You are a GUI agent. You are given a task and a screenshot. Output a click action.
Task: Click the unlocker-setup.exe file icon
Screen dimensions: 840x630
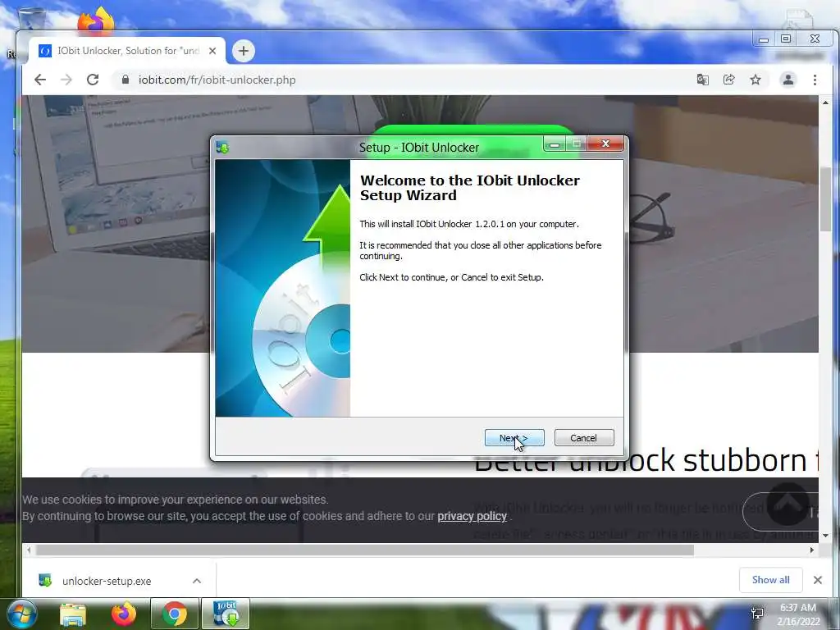pyautogui.click(x=45, y=580)
